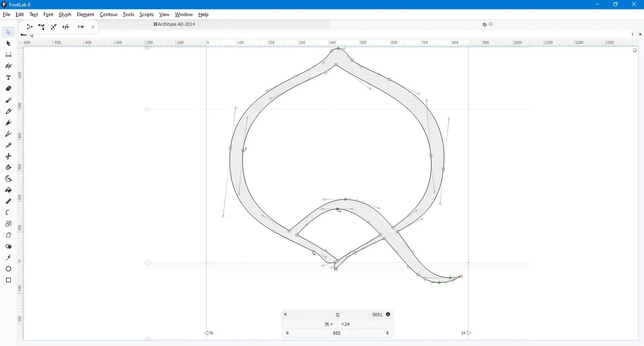Activate the Scissors tool
This screenshot has width=644, height=346.
[8, 156]
